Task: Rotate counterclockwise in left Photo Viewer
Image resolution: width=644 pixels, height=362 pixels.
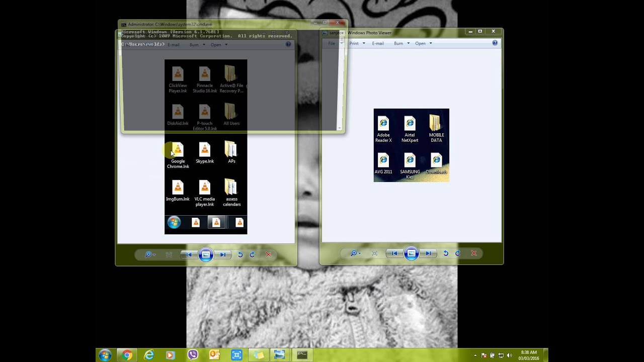Action: [x=240, y=254]
